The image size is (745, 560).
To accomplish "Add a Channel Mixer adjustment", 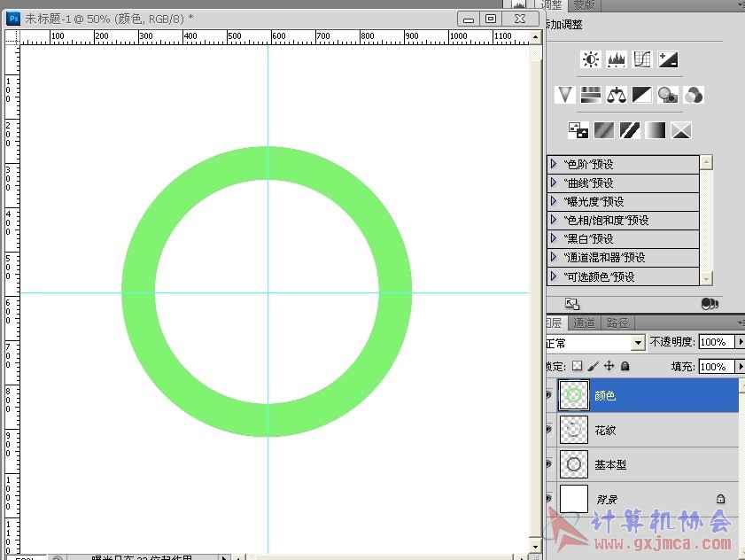I will [694, 95].
